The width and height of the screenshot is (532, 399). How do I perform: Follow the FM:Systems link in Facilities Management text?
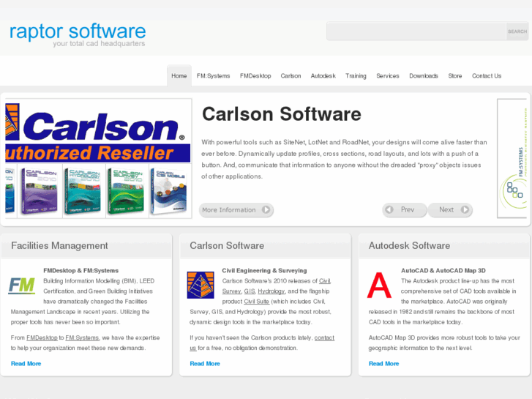click(x=82, y=338)
